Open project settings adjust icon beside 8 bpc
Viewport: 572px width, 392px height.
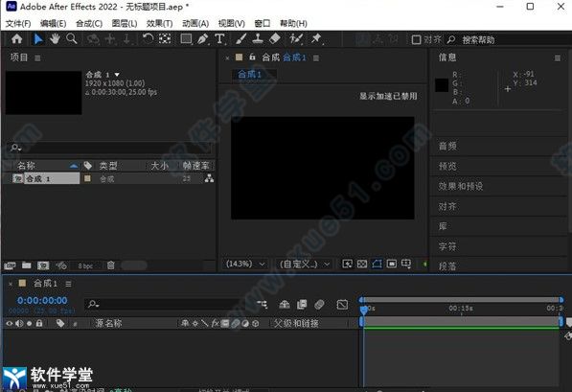(x=61, y=265)
